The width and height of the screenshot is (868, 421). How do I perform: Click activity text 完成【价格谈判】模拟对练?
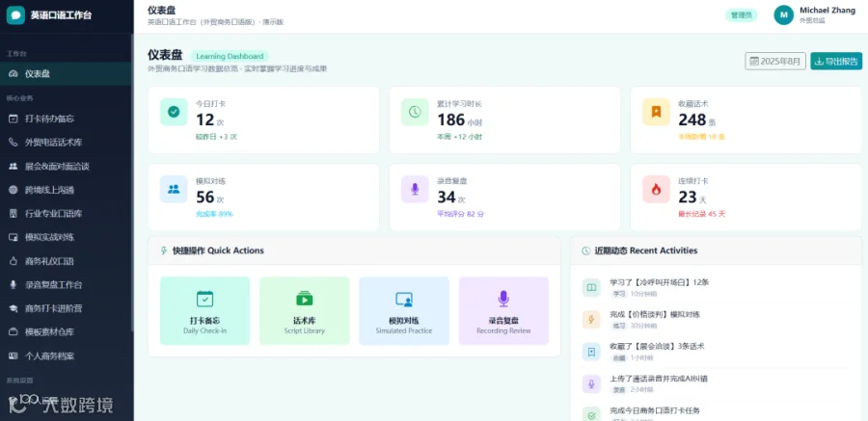pos(655,314)
